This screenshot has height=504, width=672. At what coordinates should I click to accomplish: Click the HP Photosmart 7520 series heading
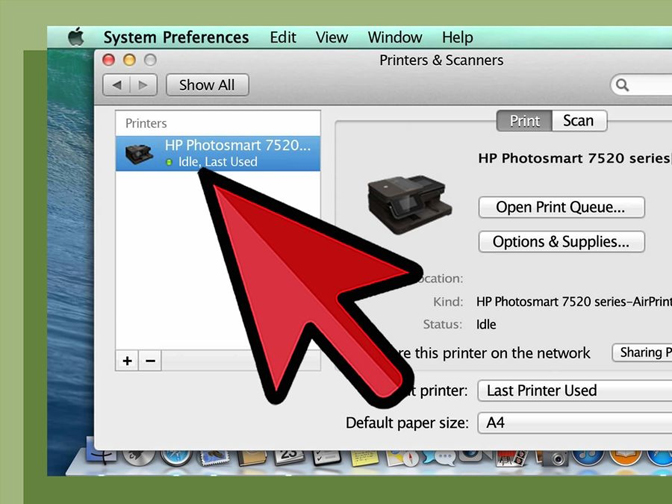tap(574, 158)
